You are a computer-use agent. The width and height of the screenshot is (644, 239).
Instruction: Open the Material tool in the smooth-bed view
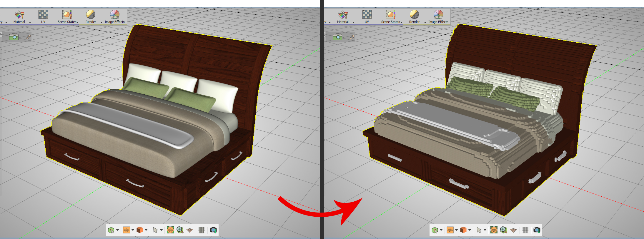[19, 16]
